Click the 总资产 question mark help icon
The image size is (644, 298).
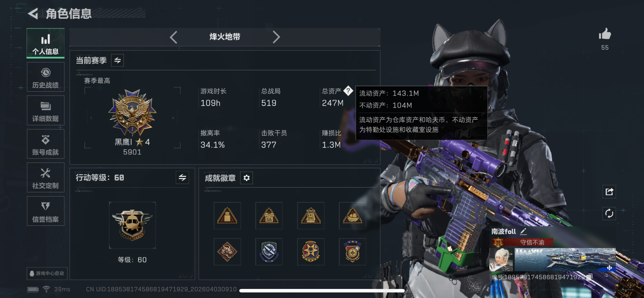tap(348, 91)
